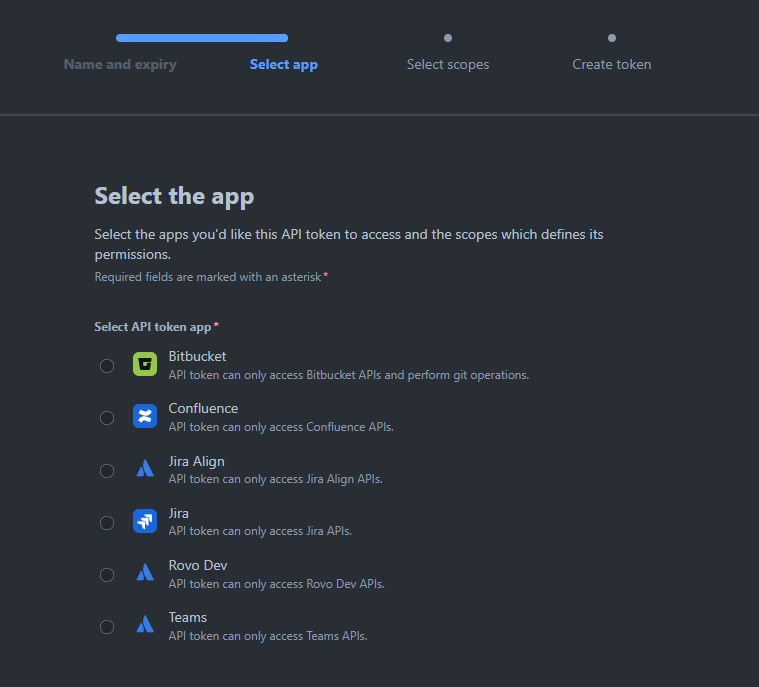
Task: Click the Rovo Dev Atlassian icon
Action: [145, 572]
